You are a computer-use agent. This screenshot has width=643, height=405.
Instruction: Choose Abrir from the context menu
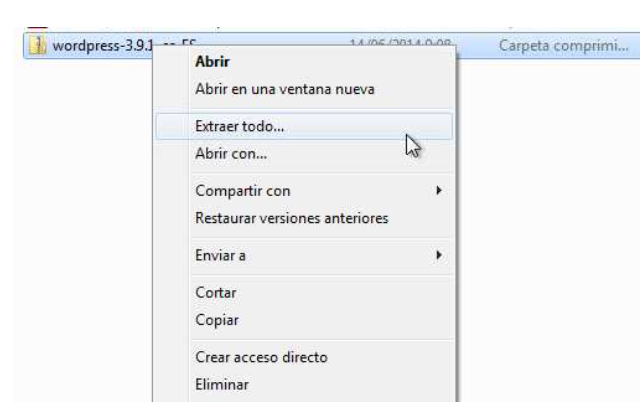click(212, 61)
